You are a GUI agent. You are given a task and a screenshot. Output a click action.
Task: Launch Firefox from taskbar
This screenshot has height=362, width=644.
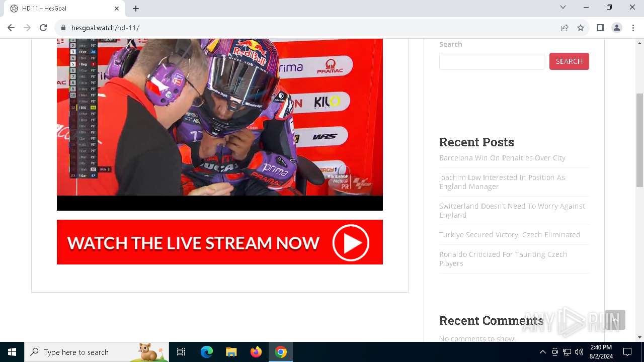[256, 352]
